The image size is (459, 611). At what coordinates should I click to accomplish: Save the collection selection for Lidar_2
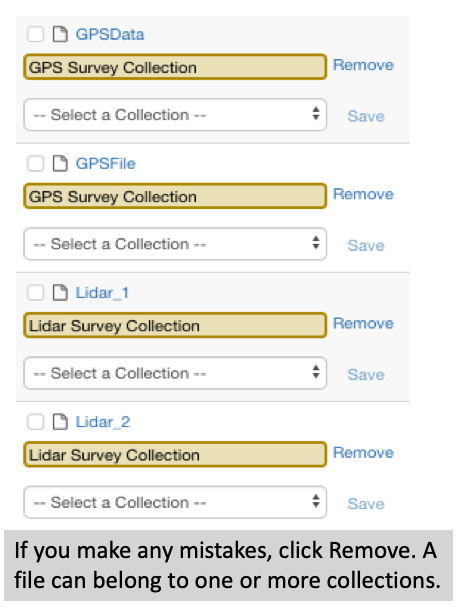tap(366, 504)
